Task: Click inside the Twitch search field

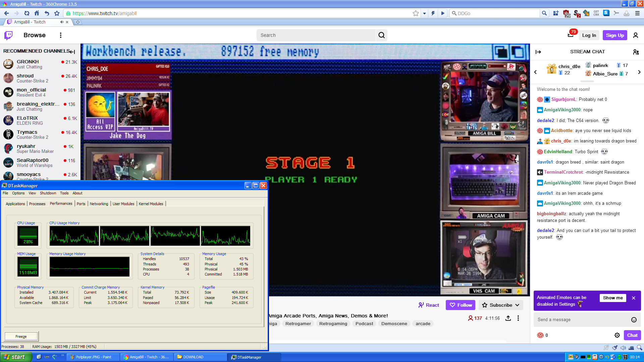Action: 315,35
